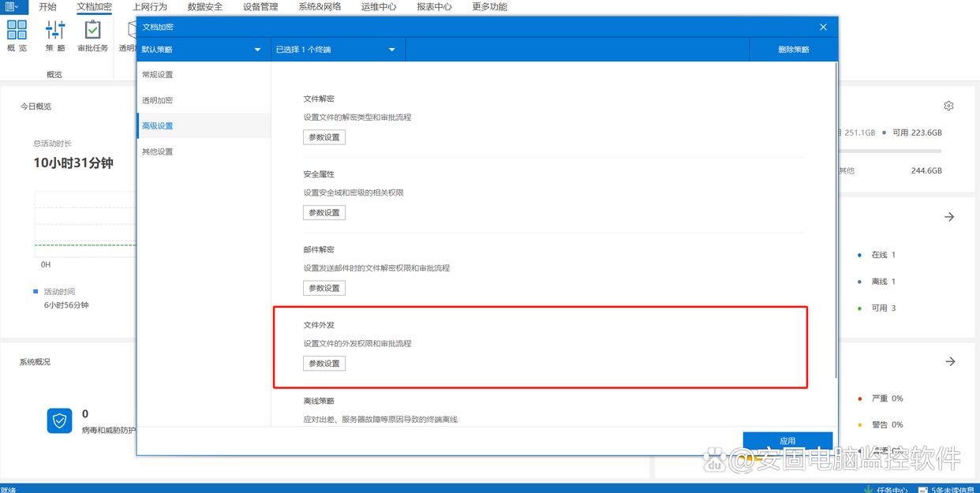Switch to the 数据安全 tab
980x493 pixels.
pyautogui.click(x=205, y=6)
